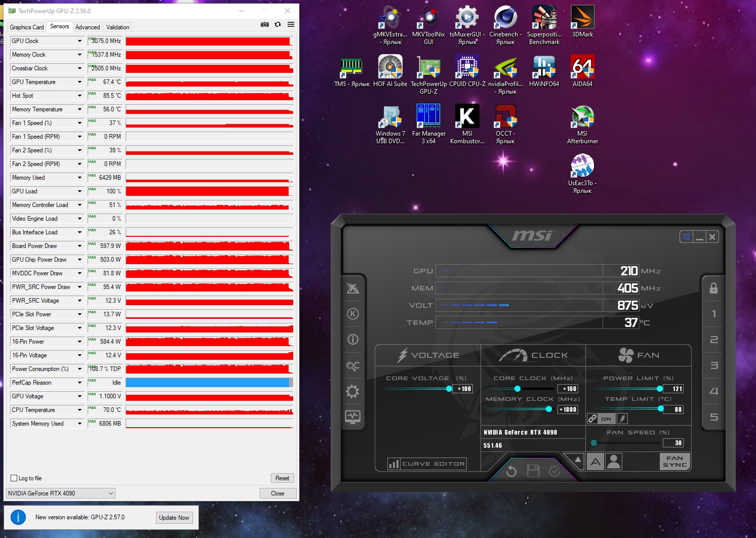Open the NVIDIA GeForce RTX 4090 device selector
Viewport: 756px width, 538px height.
click(61, 493)
